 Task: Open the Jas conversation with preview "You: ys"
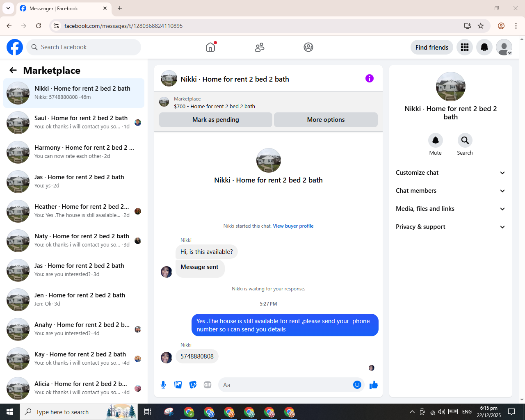[x=74, y=182]
